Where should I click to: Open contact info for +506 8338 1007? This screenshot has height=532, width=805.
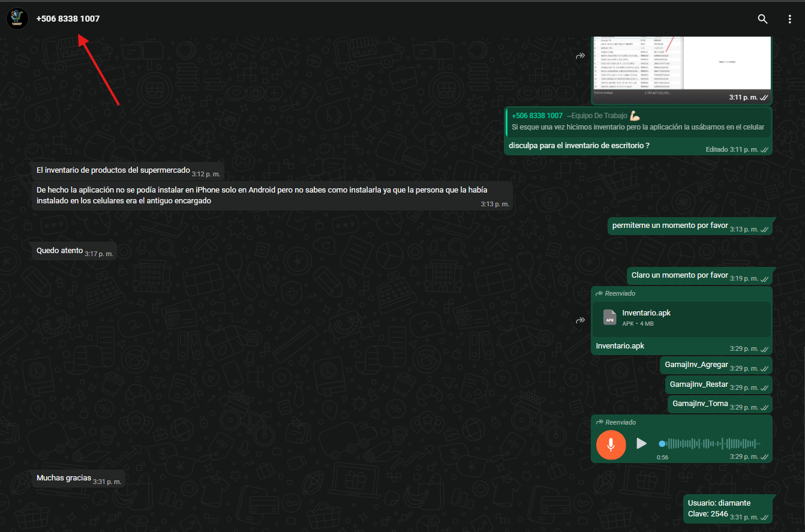point(68,19)
